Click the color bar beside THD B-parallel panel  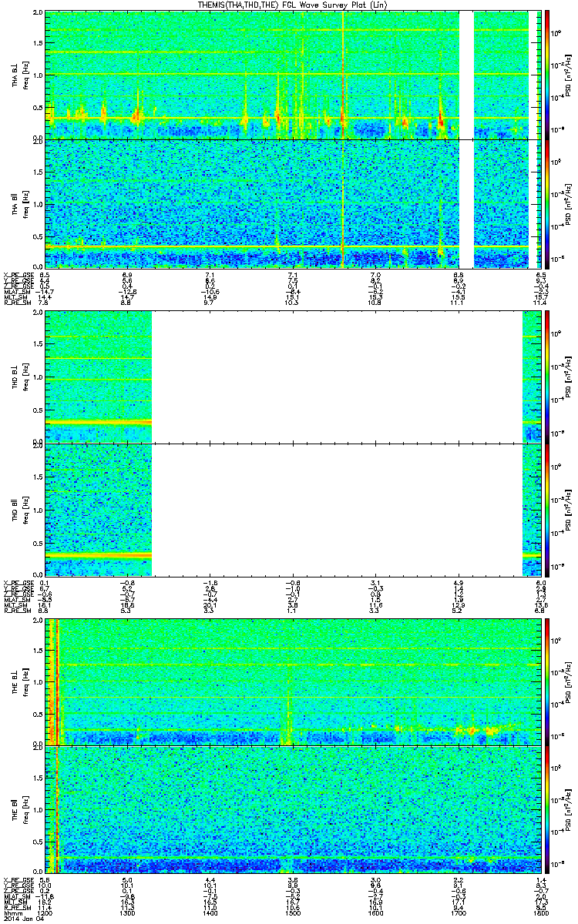point(547,509)
